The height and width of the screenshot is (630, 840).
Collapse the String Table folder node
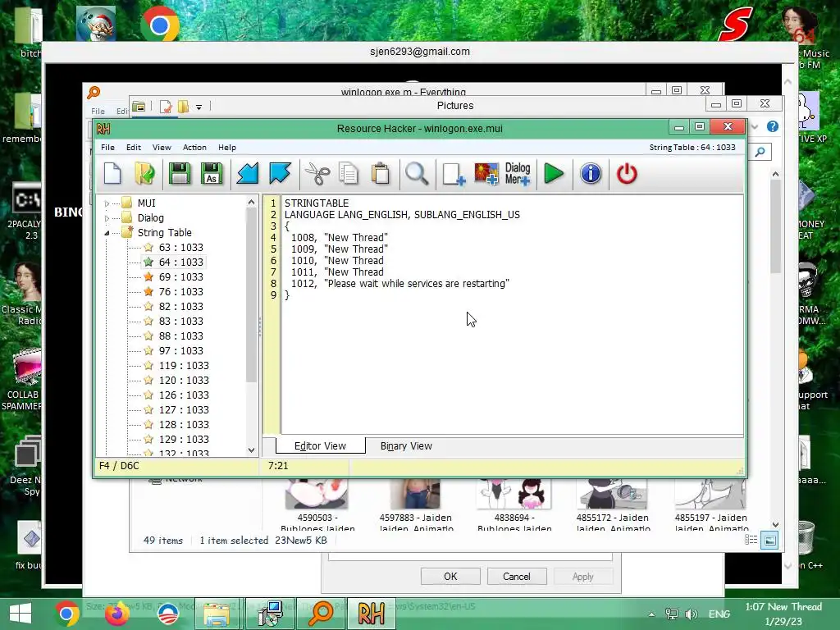[x=107, y=233]
